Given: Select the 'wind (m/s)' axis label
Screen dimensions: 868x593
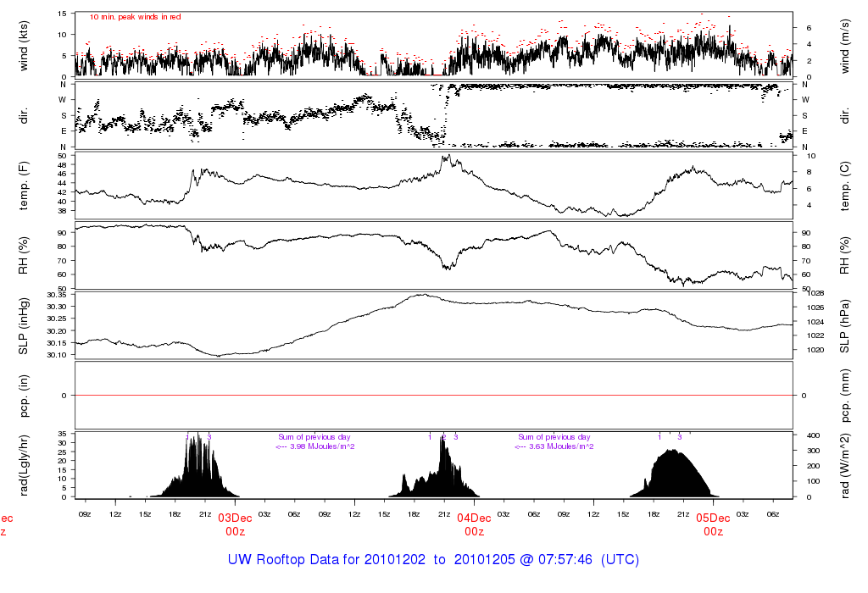Looking at the screenshot, I should (845, 46).
